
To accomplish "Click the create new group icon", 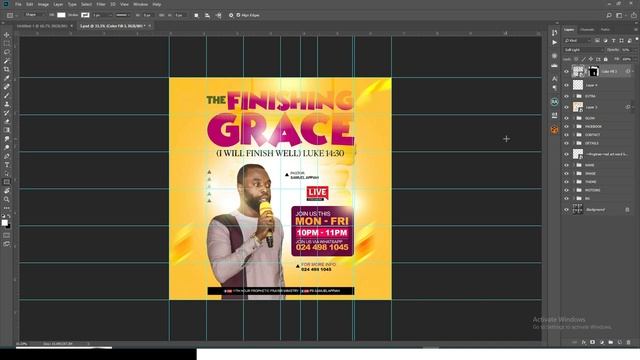I will pyautogui.click(x=611, y=342).
